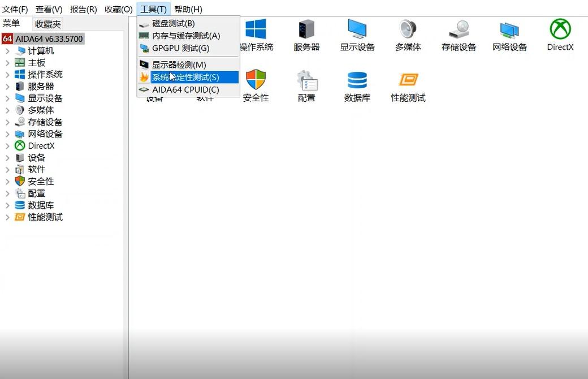The width and height of the screenshot is (588, 379).
Task: Click the AIDA64 red 64 logo icon
Action: [x=7, y=38]
